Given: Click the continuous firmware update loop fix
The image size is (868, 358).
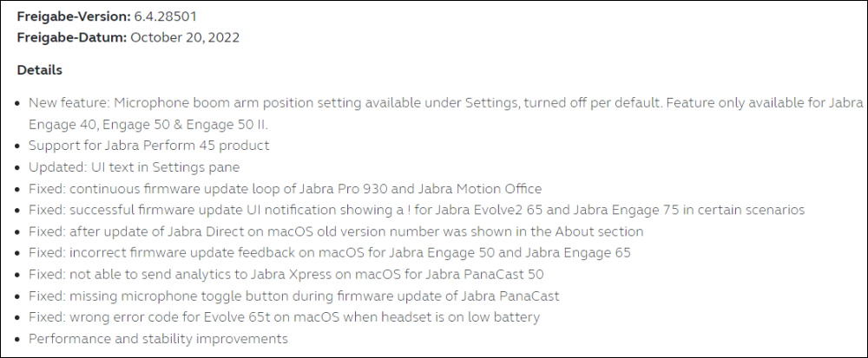Looking at the screenshot, I should tap(285, 188).
